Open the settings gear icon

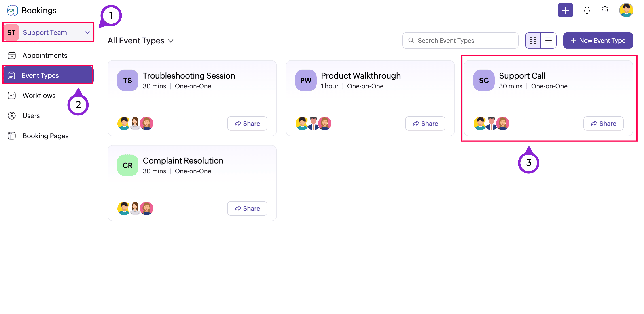click(604, 10)
